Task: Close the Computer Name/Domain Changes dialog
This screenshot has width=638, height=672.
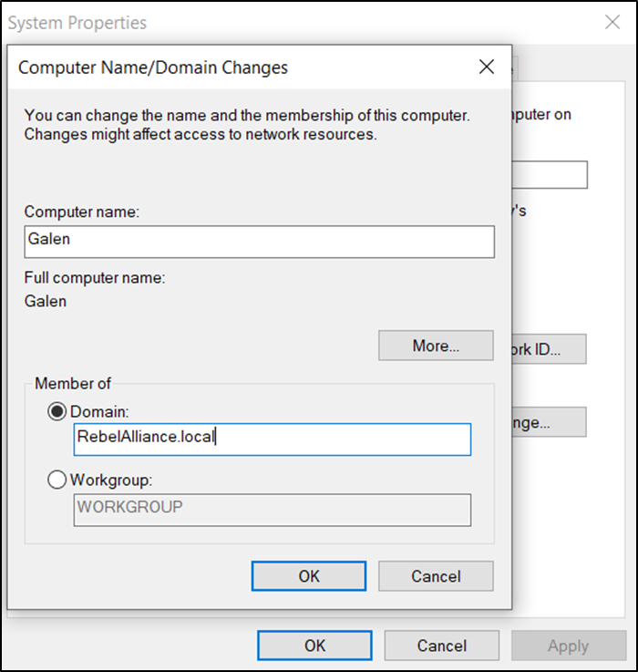Action: (487, 67)
